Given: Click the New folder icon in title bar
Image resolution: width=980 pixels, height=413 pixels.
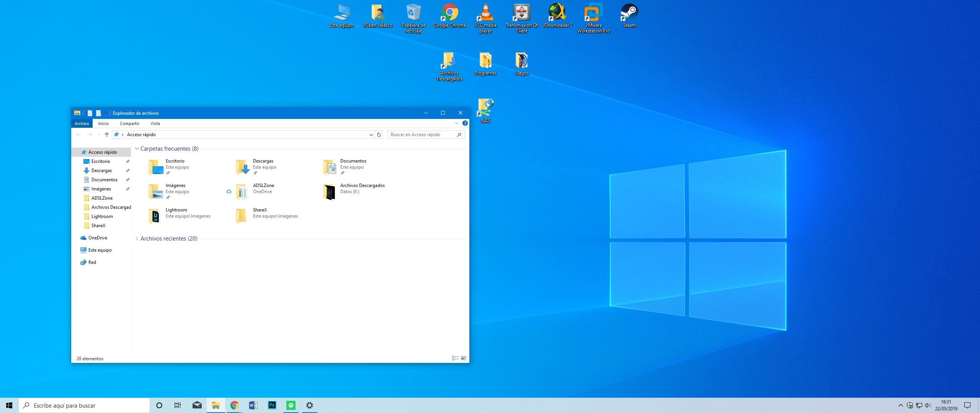Looking at the screenshot, I should coord(98,113).
